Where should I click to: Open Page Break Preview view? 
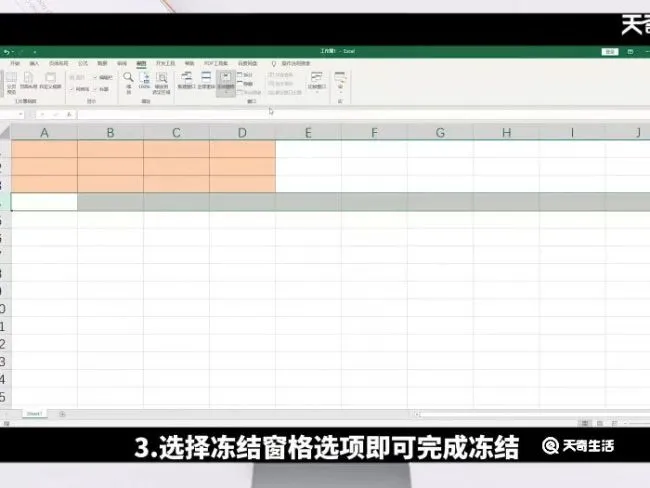(x=11, y=83)
